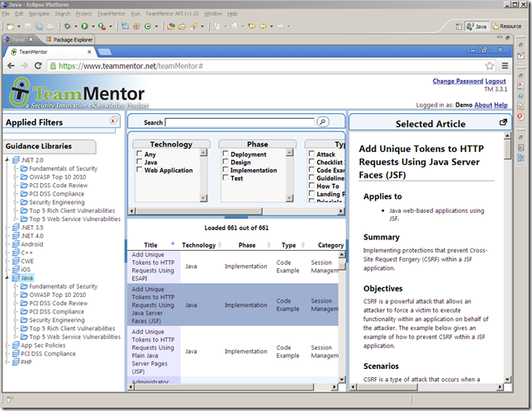The image size is (532, 411).
Task: Click the Change Password link
Action: (x=457, y=82)
